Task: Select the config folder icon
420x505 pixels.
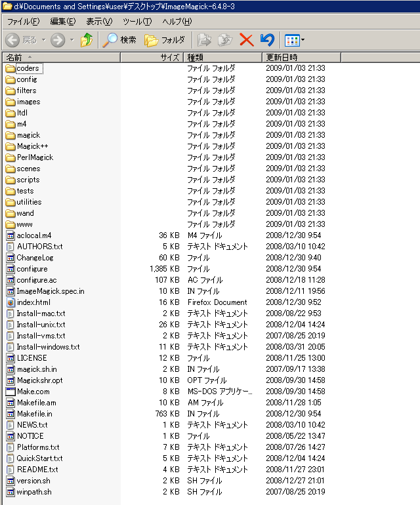Action: click(x=10, y=79)
